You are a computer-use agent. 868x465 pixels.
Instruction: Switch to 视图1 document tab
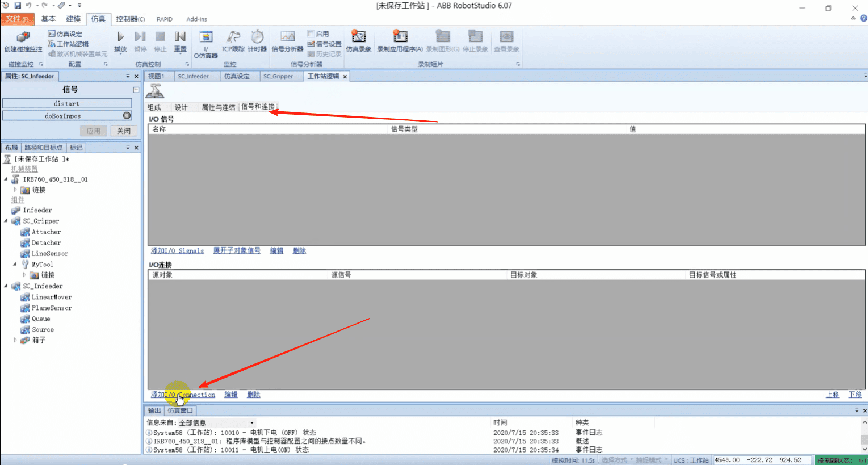[156, 76]
